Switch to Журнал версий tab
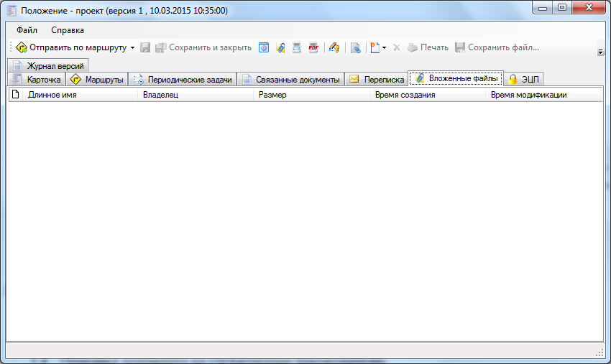The image size is (611, 364). (48, 66)
